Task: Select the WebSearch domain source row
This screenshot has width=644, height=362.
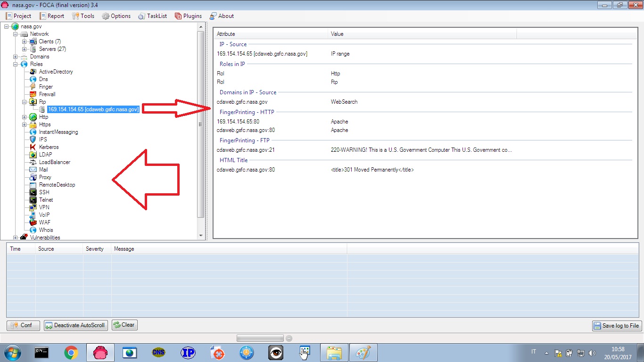Action: click(x=423, y=102)
